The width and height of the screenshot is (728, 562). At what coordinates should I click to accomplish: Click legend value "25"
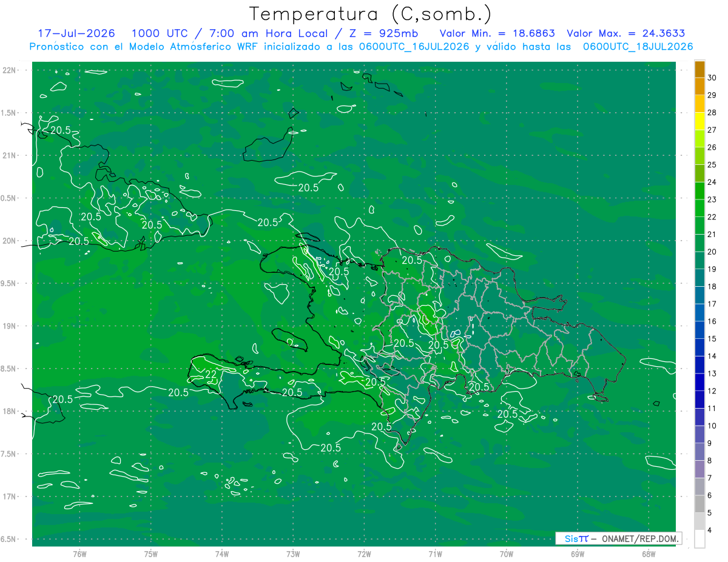[712, 165]
